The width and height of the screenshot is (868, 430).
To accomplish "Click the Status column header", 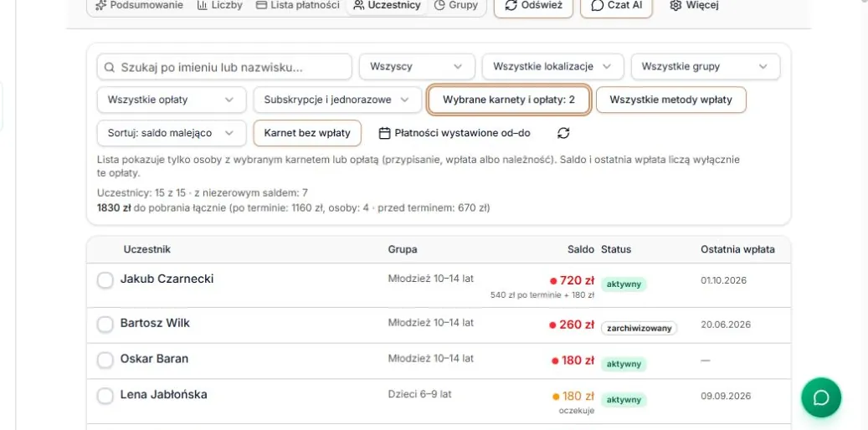I will (x=616, y=249).
